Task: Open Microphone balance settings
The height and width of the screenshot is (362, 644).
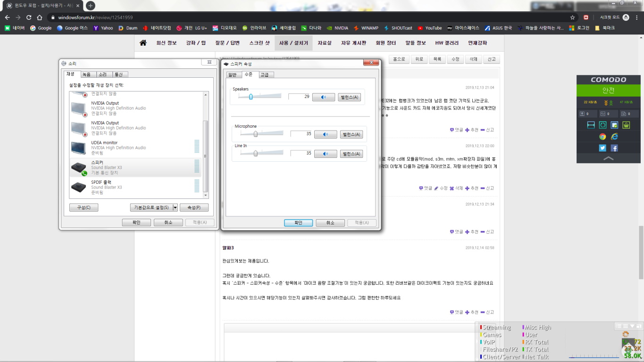Action: [351, 134]
